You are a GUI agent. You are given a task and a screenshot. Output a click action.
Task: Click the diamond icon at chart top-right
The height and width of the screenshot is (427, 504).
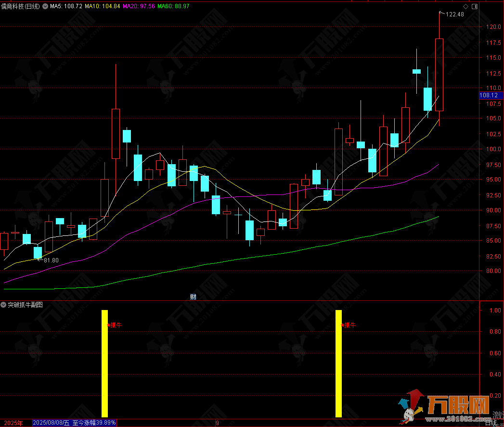pyautogui.click(x=465, y=7)
